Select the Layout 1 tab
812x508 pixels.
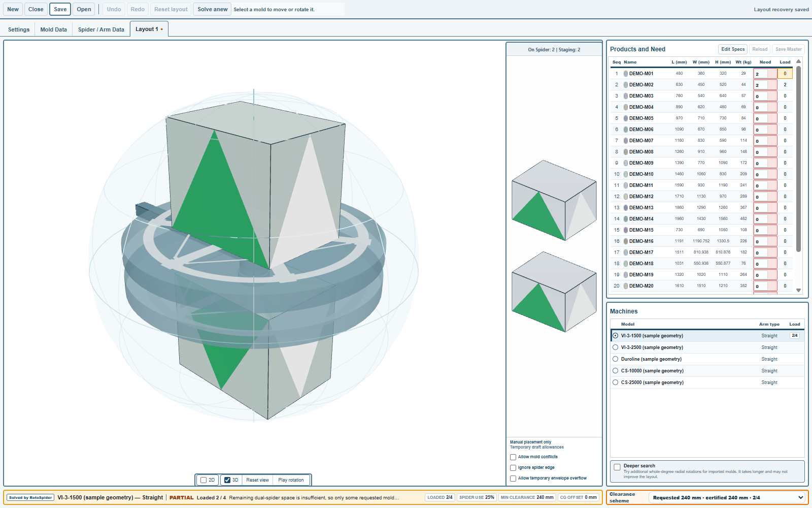click(149, 29)
